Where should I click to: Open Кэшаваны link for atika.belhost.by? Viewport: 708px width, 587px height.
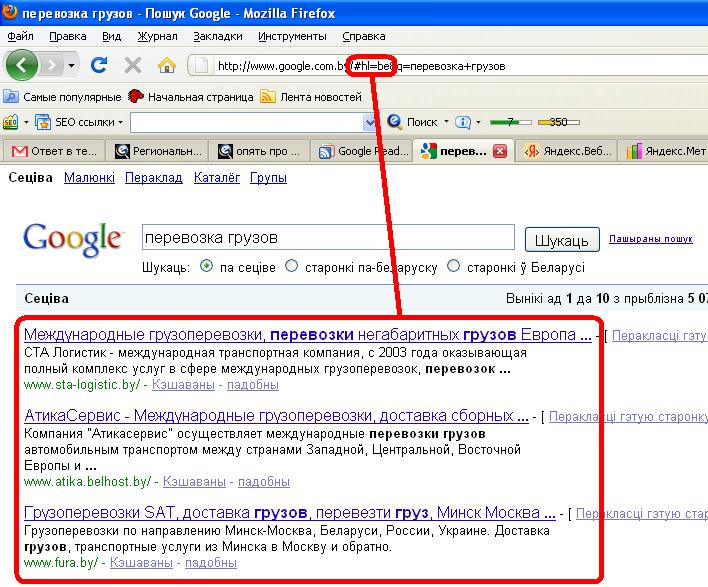point(194,482)
